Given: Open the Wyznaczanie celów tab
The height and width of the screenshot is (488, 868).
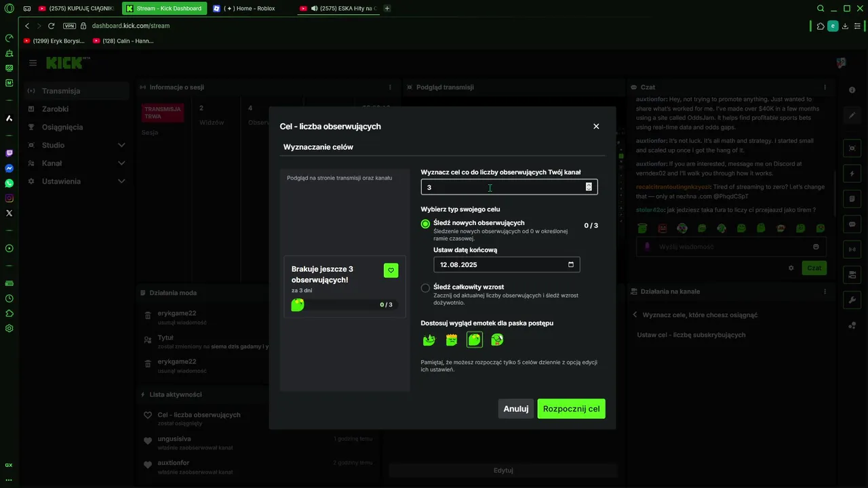Looking at the screenshot, I should coord(318,147).
